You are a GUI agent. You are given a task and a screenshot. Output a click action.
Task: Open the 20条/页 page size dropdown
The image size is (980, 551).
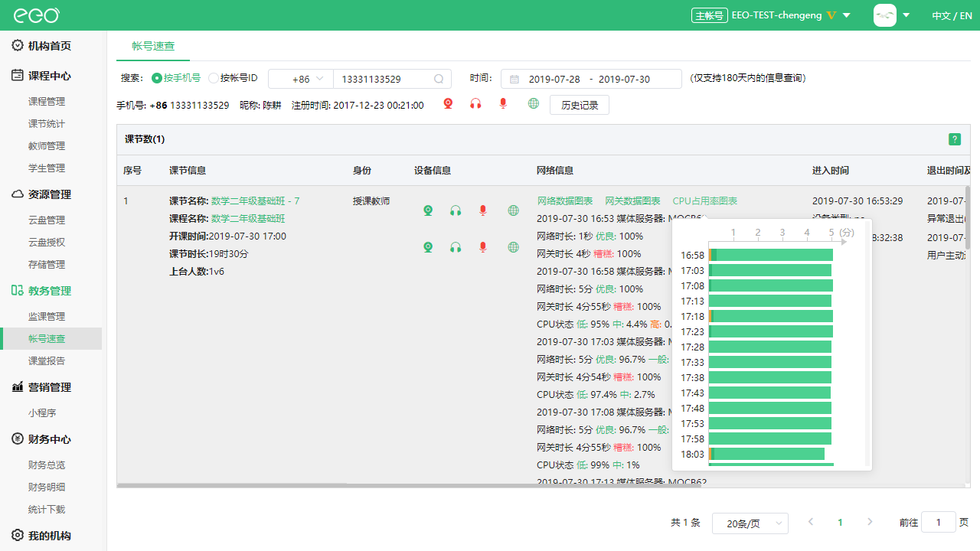click(750, 523)
